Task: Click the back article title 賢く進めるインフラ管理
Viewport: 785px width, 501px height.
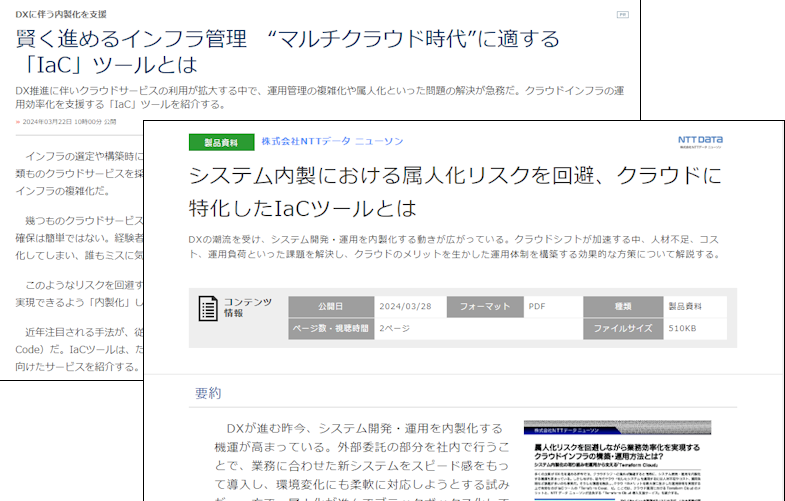Action: pos(287,52)
